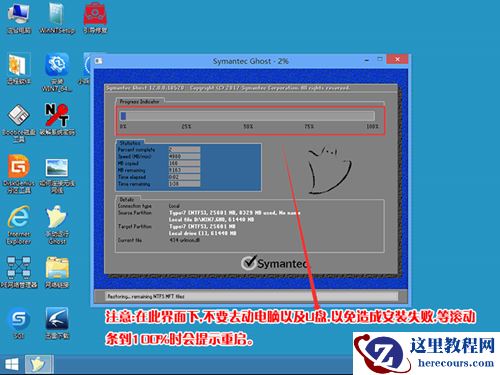Image resolution: width=500 pixels, height=375 pixels.
Task: Click the restoring NTFS MFT files status bar
Action: point(252,296)
